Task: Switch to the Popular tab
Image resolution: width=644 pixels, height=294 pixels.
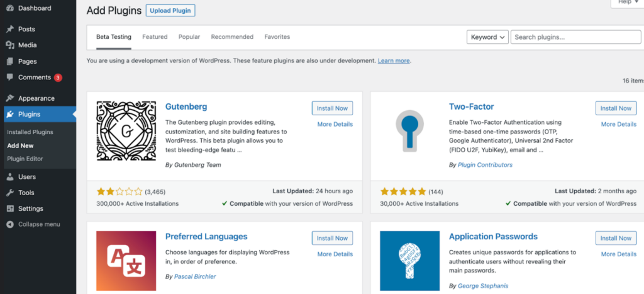Action: [189, 37]
